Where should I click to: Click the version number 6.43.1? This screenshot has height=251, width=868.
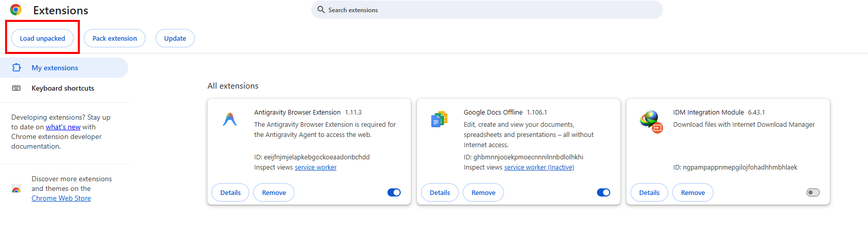click(x=757, y=112)
